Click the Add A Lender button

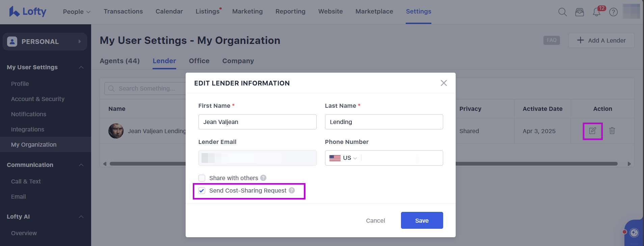pyautogui.click(x=601, y=41)
